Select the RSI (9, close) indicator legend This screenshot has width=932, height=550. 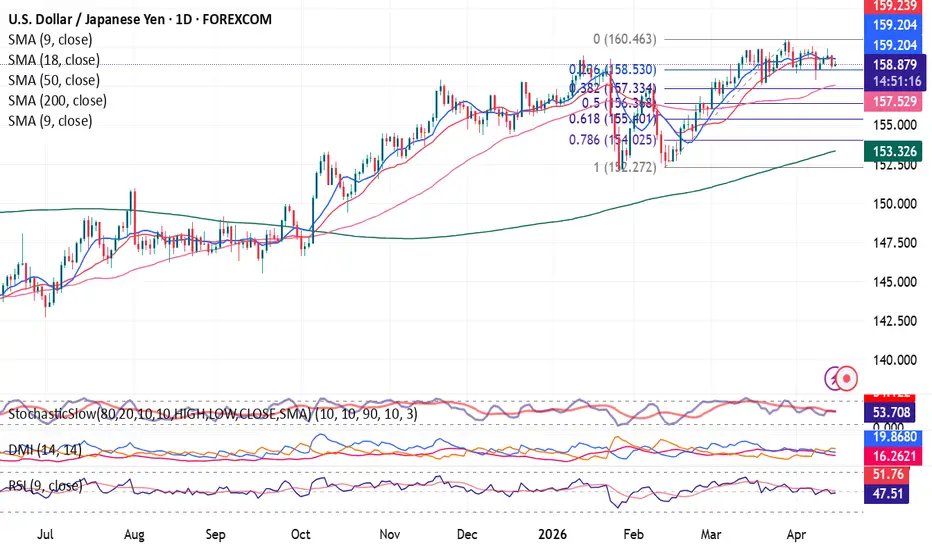coord(45,486)
